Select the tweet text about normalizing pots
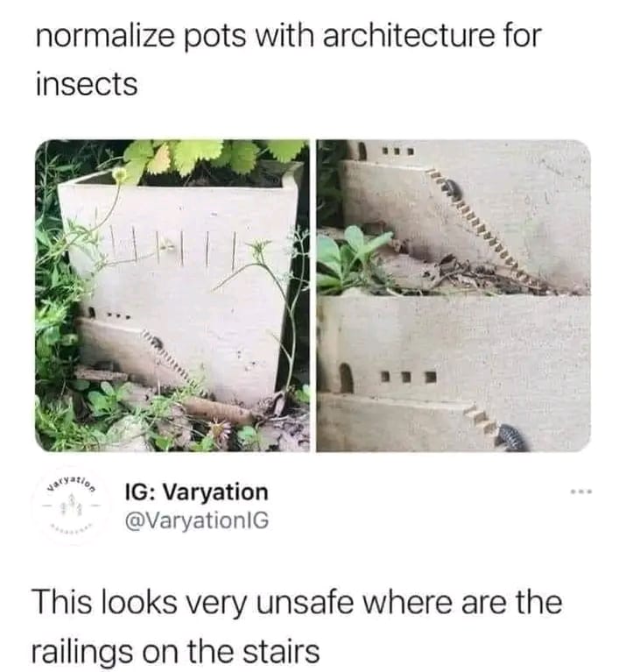Viewport: 626px width, 672px height. click(x=289, y=60)
